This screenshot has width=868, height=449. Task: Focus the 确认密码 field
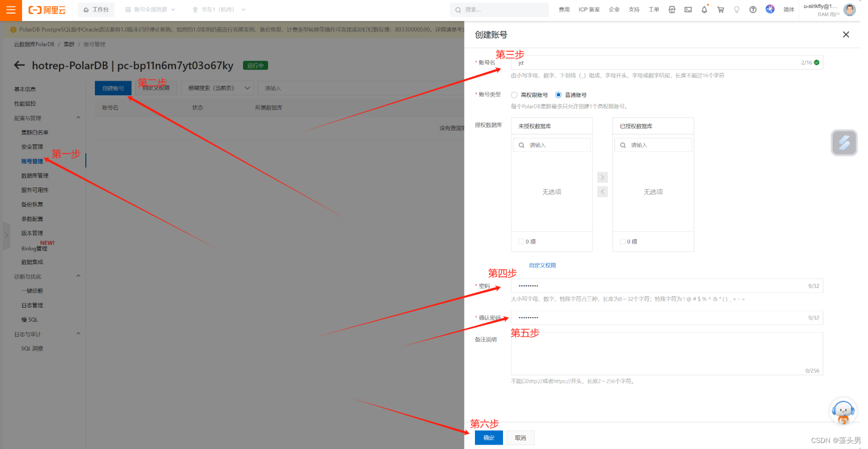click(667, 318)
